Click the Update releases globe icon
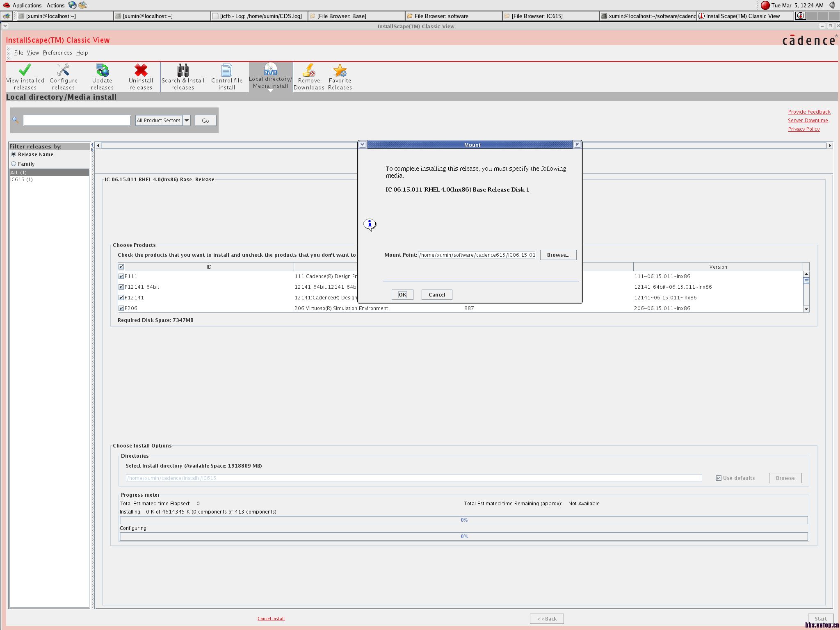Viewport: 840px width, 630px height. [x=102, y=70]
